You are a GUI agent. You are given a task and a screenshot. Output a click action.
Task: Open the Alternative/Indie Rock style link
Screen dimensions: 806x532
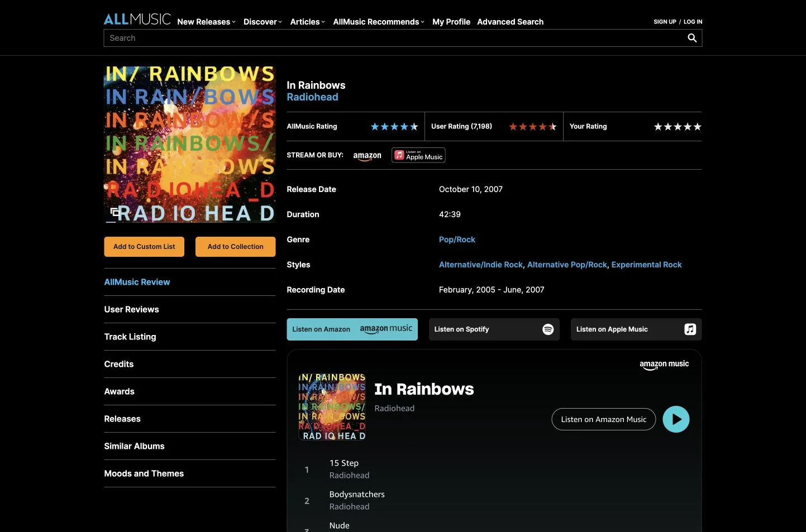[481, 265]
